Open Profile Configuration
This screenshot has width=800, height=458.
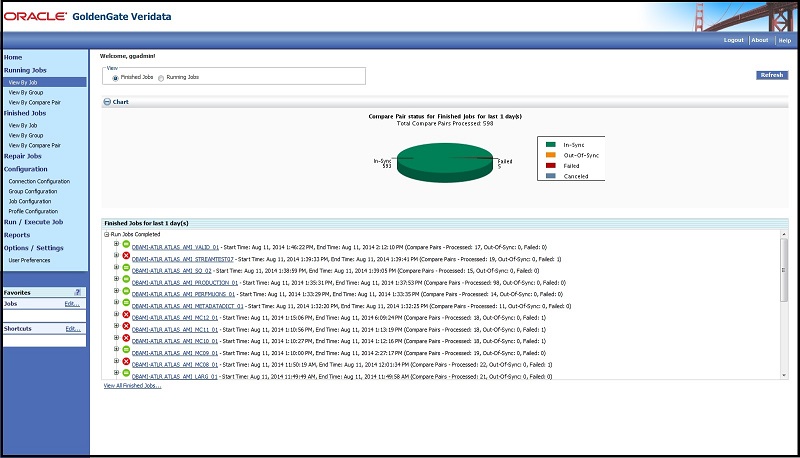(x=33, y=211)
